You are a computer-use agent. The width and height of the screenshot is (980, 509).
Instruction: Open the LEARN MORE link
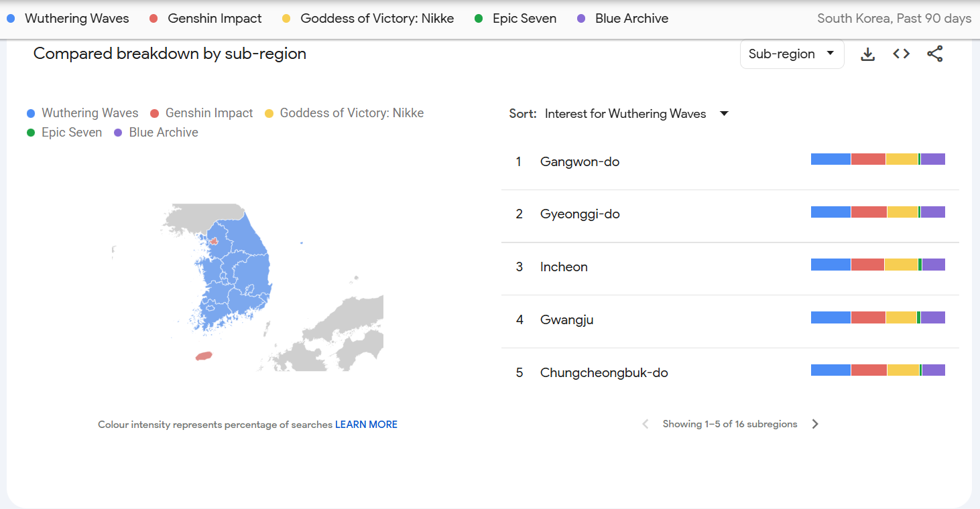(366, 425)
